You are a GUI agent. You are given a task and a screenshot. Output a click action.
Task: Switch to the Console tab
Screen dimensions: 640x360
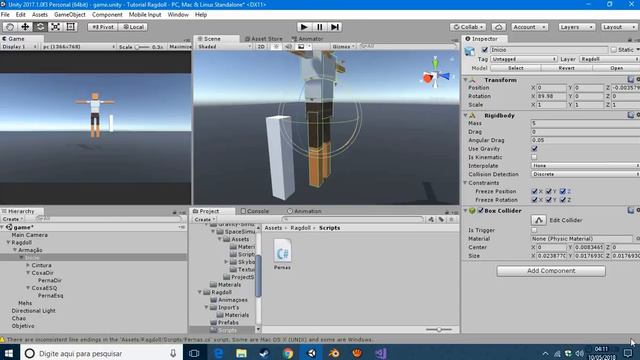coord(255,211)
